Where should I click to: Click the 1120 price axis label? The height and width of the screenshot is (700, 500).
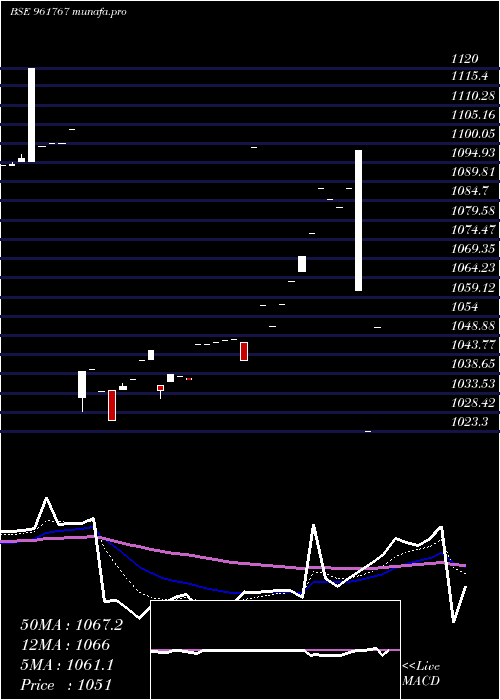(x=465, y=58)
